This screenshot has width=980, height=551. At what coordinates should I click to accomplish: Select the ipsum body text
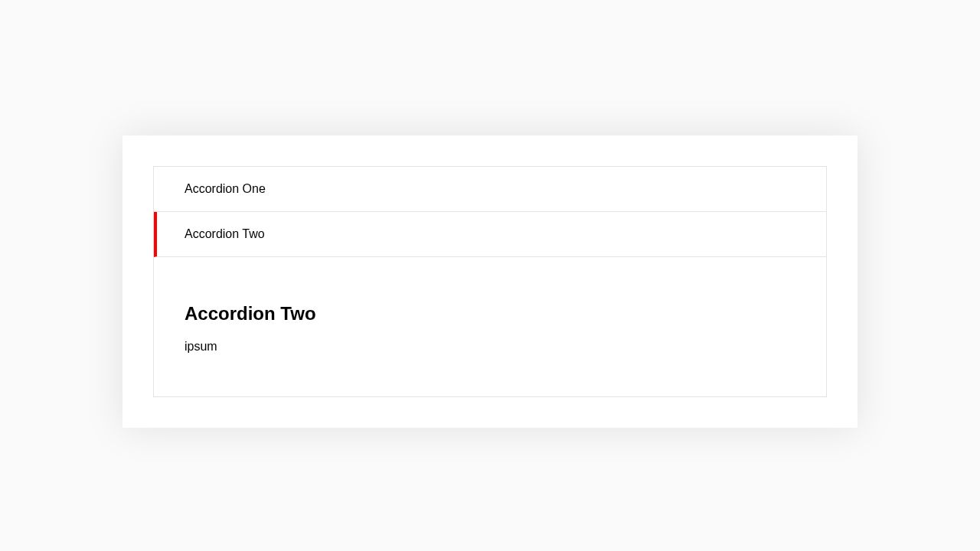201,346
